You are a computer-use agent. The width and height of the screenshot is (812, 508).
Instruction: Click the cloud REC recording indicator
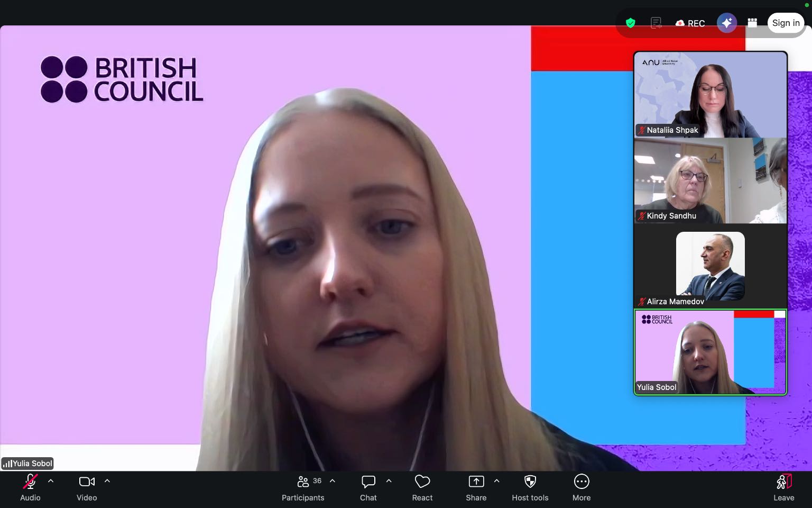click(x=690, y=23)
